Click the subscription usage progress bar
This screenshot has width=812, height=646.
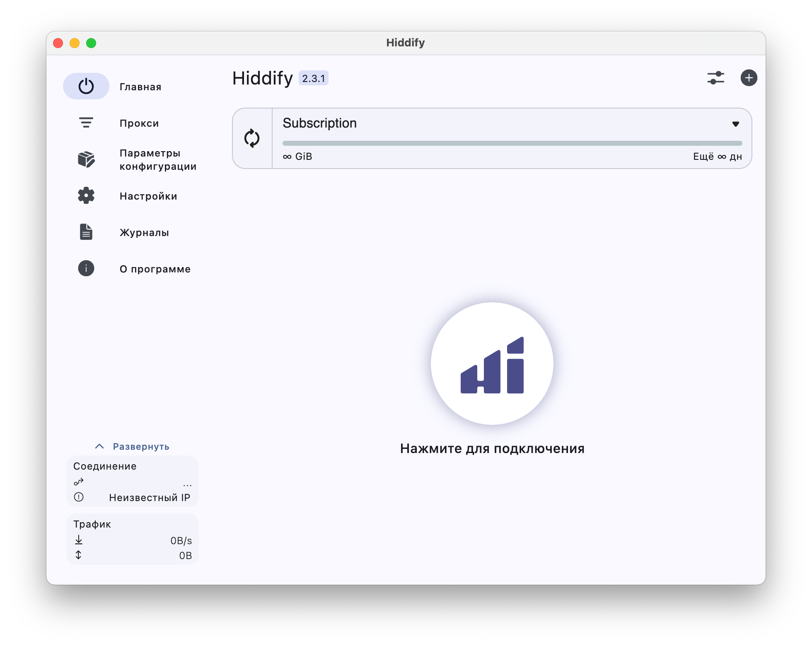(512, 143)
